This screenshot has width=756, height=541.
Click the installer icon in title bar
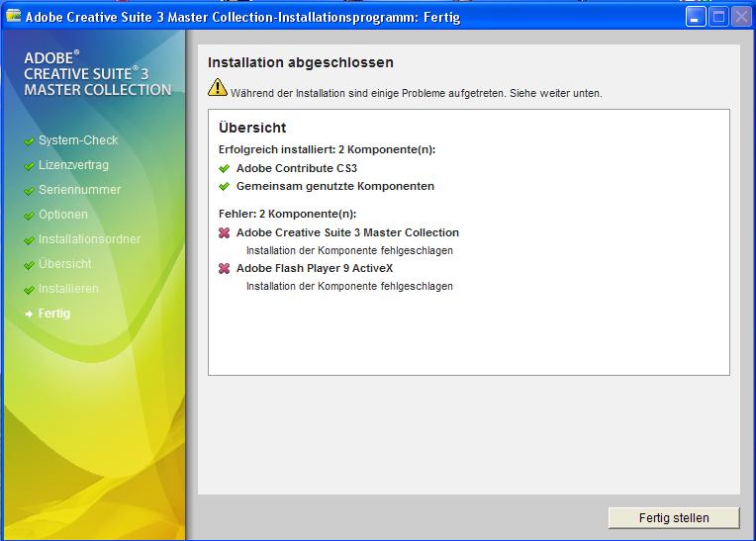pos(13,16)
